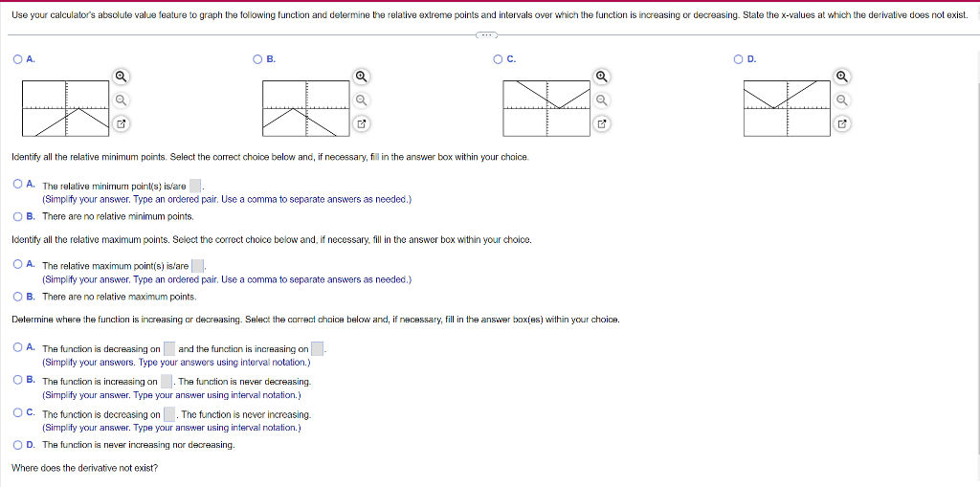Choose 'The relative maximum point(s) is/are' option
The width and height of the screenshot is (980, 487).
pyautogui.click(x=18, y=264)
